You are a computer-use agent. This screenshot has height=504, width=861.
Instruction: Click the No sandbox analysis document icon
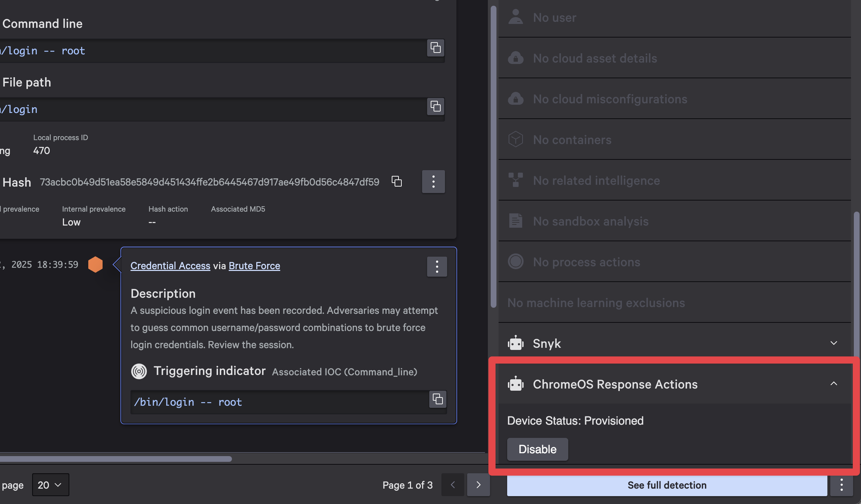click(515, 221)
